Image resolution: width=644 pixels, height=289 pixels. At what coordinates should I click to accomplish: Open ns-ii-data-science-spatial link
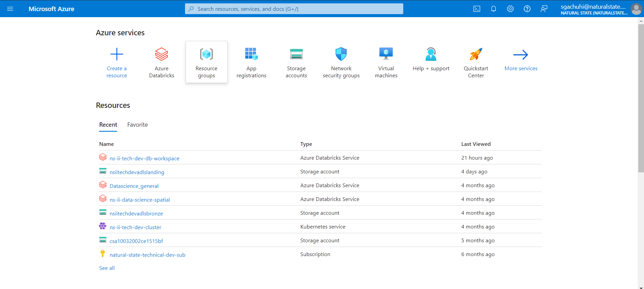(140, 200)
